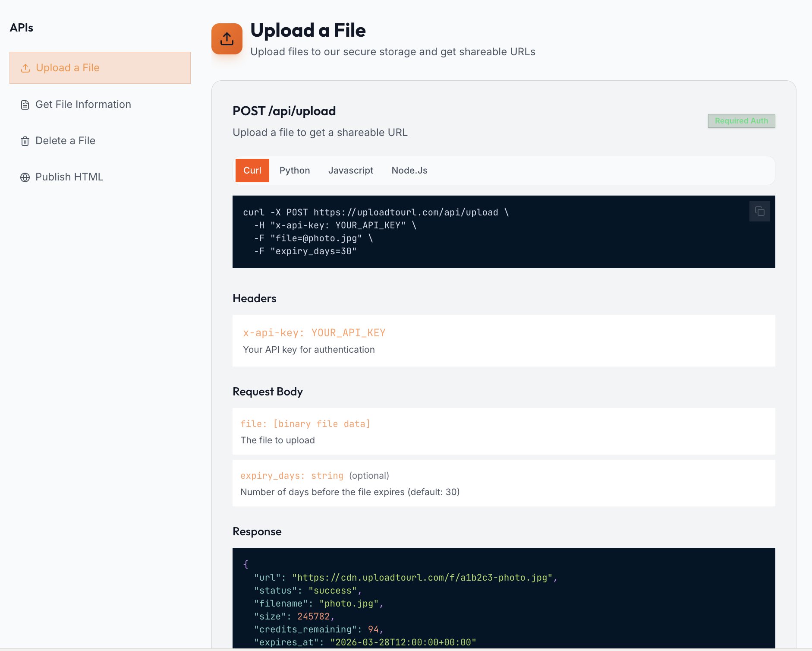Click the subtitle about secure storage and shareable URLs
812x651 pixels.
[x=393, y=52]
